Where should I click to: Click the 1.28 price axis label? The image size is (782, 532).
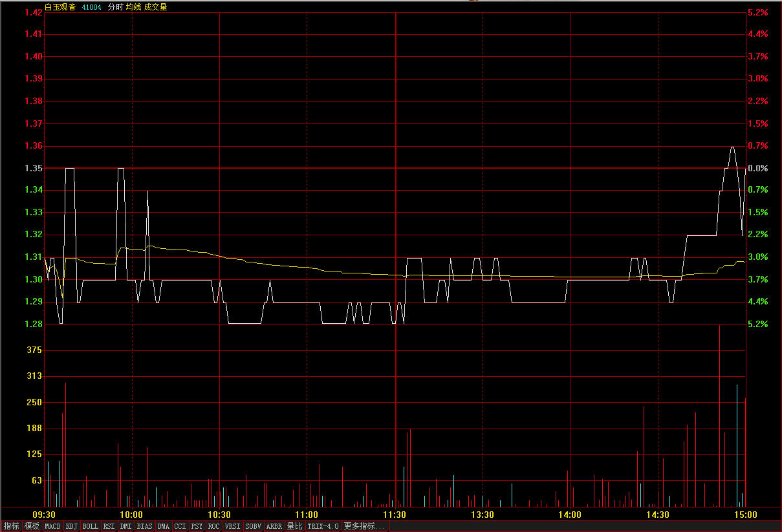click(34, 324)
